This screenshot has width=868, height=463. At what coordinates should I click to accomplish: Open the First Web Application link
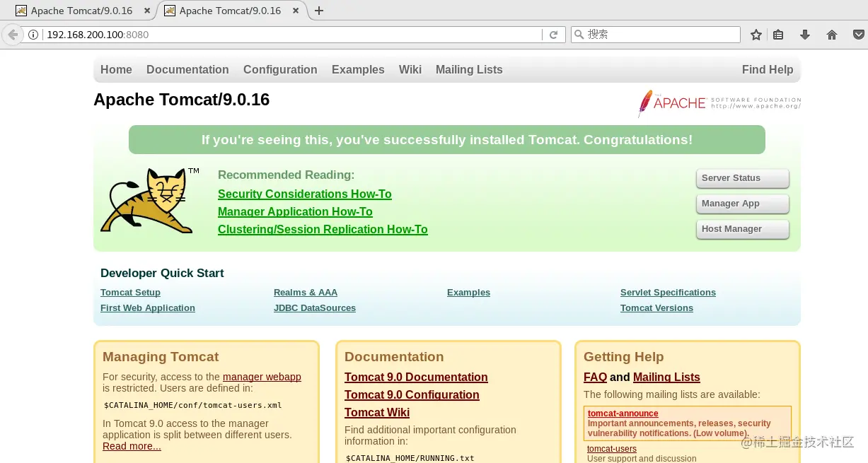pyautogui.click(x=148, y=308)
